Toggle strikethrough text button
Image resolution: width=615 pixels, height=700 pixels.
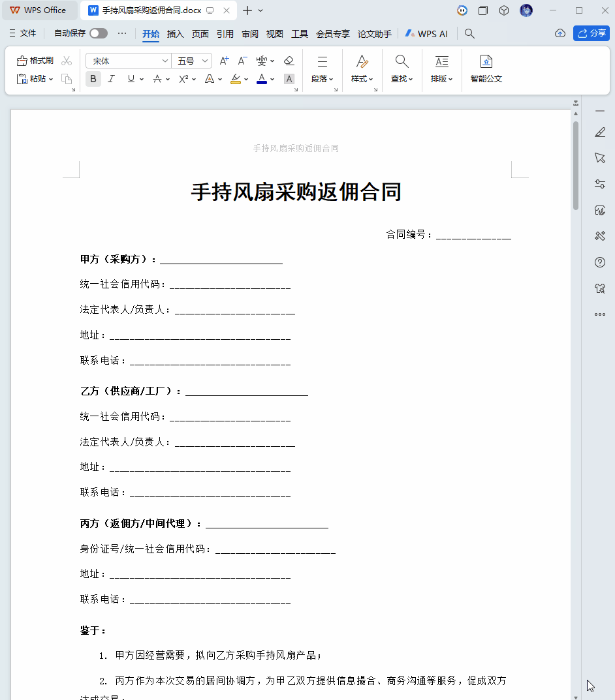coord(157,79)
